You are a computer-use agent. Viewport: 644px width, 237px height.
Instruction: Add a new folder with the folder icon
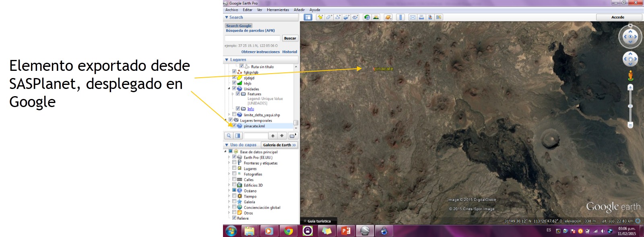293,136
